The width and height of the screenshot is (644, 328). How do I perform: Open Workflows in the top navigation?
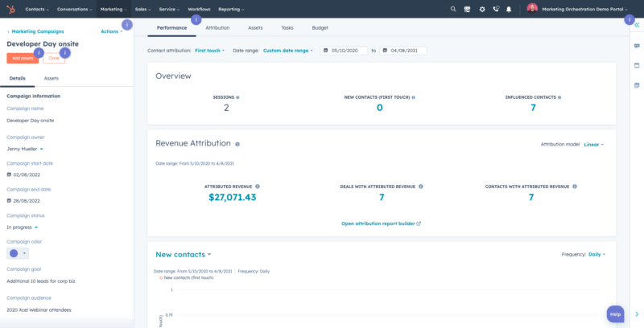(199, 9)
